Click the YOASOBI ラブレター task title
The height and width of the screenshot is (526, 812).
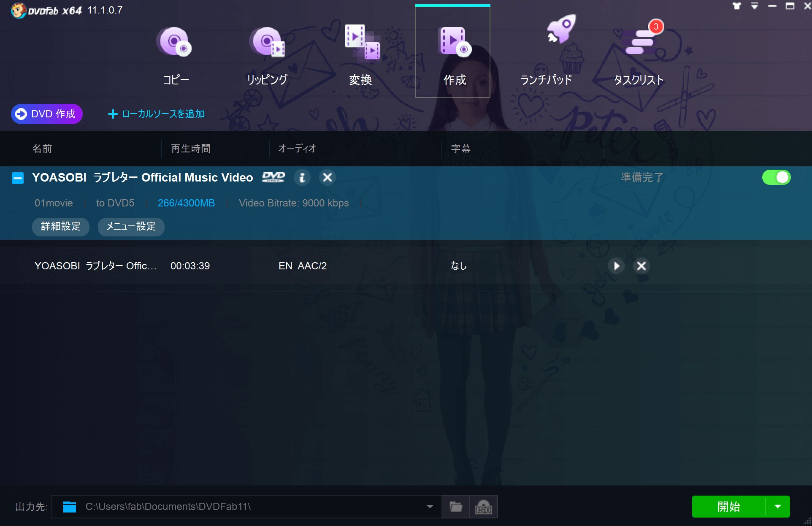(143, 178)
